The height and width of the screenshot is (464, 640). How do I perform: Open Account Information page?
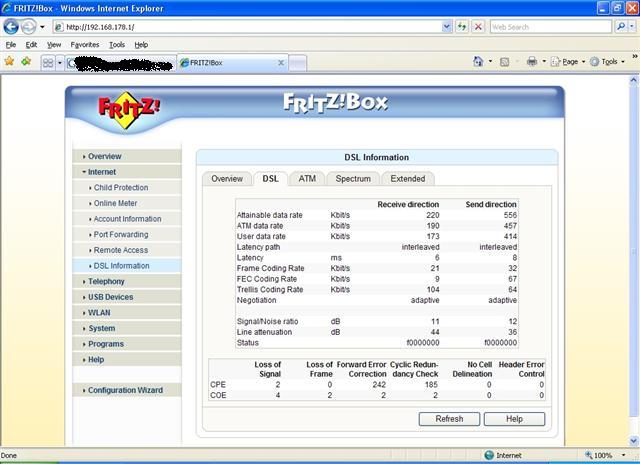coord(127,219)
